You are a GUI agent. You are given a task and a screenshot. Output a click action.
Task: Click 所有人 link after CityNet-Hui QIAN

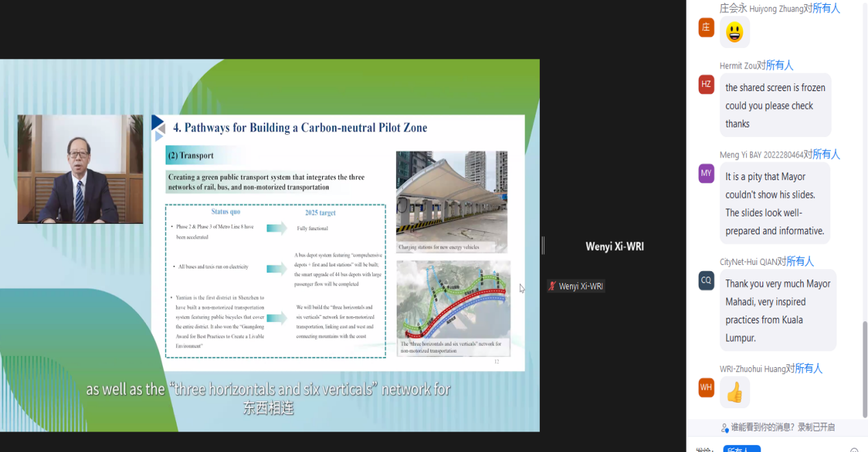click(800, 261)
